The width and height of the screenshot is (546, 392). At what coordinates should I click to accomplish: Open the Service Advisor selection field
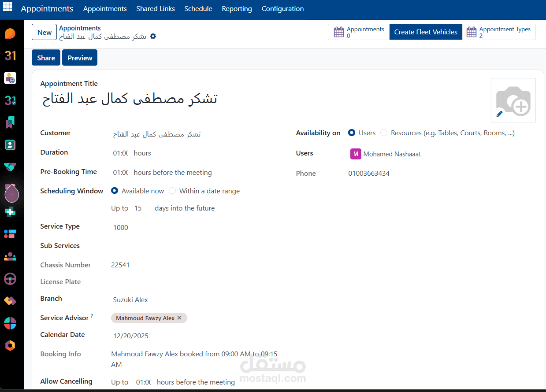207,318
